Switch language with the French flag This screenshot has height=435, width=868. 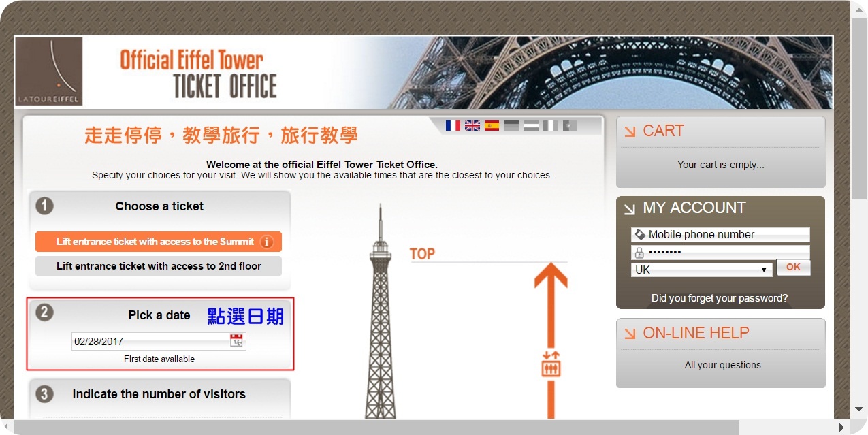pos(453,126)
